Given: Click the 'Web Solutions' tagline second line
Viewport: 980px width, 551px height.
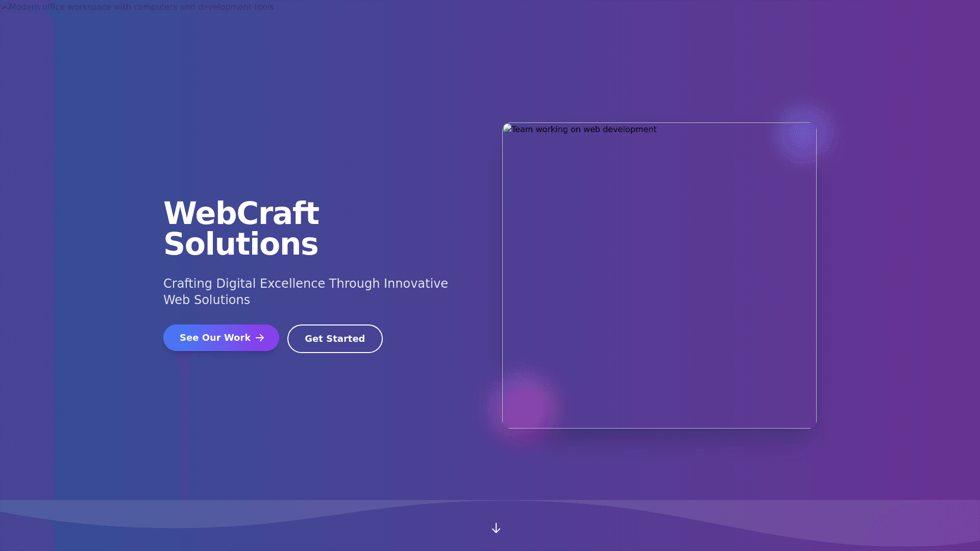Looking at the screenshot, I should coord(207,300).
